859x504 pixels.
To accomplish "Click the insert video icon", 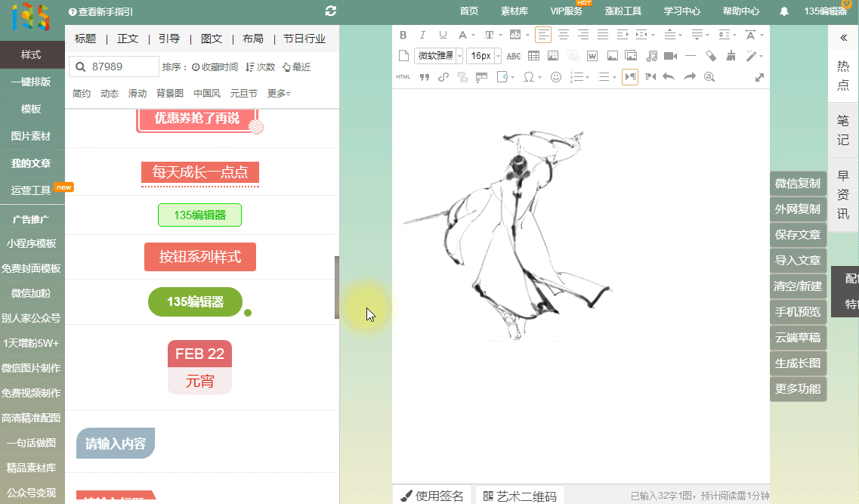I will point(670,56).
